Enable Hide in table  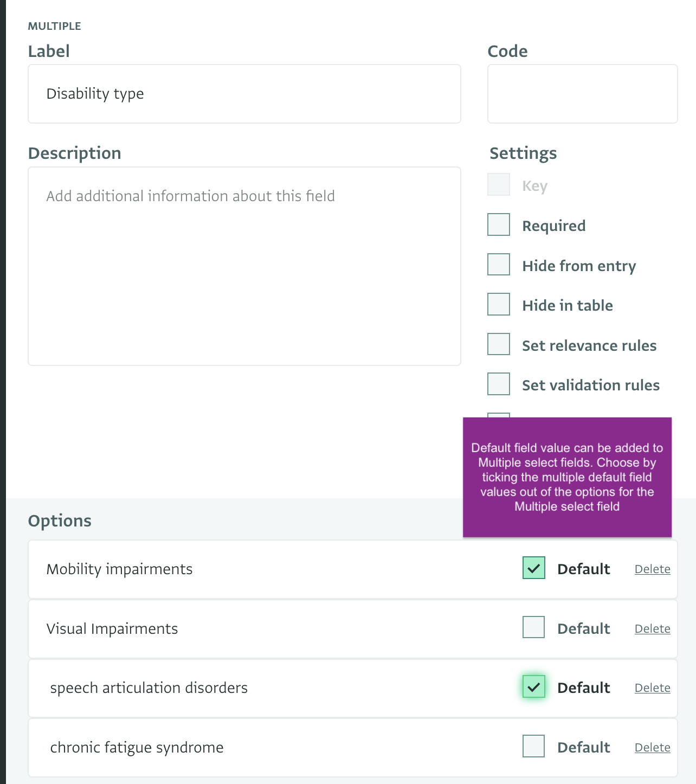click(x=498, y=304)
